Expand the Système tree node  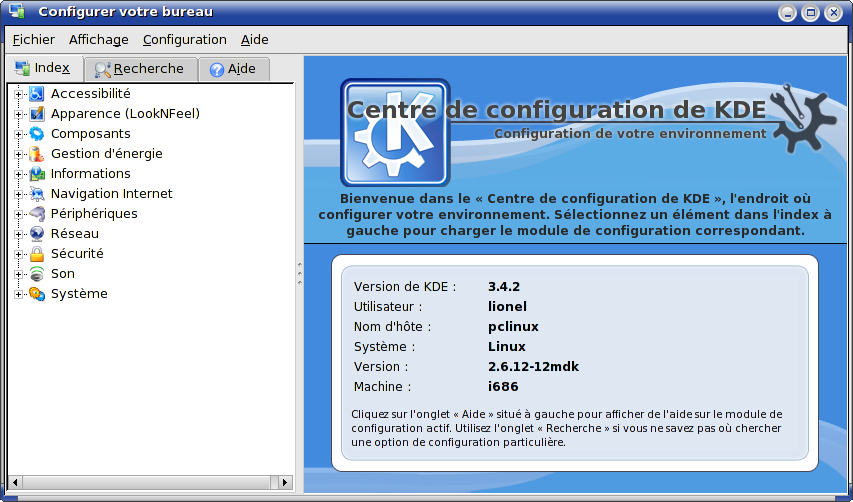(18, 294)
